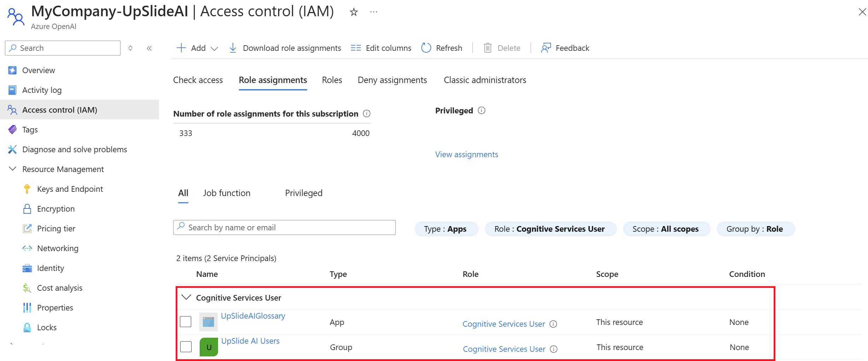Open Cognitive Services User role in UpSlideAIGlossary row
This screenshot has height=361, width=868.
pos(504,324)
